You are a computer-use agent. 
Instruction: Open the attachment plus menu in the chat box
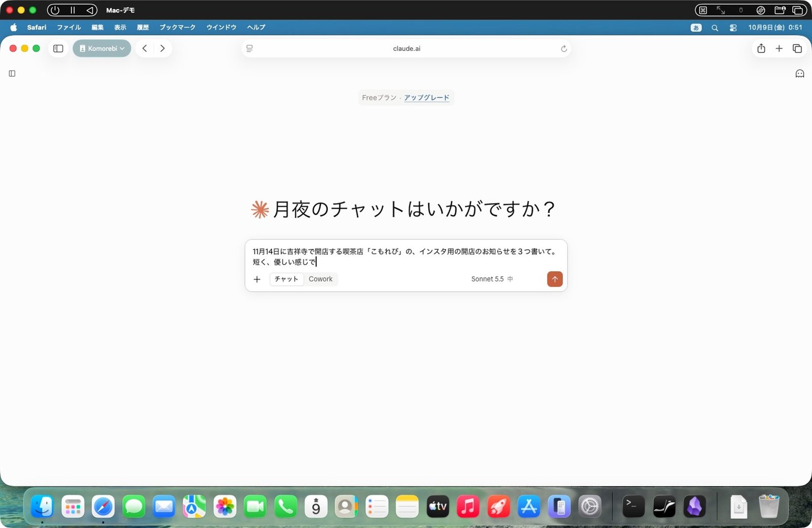coord(257,279)
